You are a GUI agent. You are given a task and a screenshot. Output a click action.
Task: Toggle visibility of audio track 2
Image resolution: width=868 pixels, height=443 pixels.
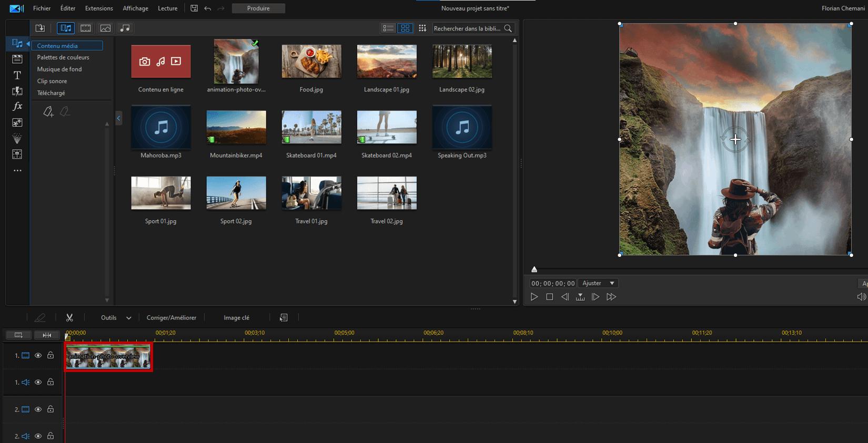click(38, 436)
